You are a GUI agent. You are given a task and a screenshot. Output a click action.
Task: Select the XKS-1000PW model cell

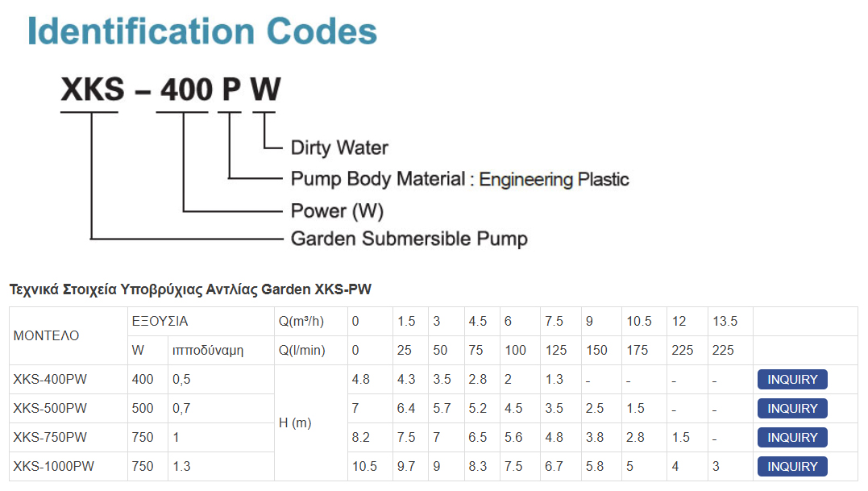pos(69,466)
